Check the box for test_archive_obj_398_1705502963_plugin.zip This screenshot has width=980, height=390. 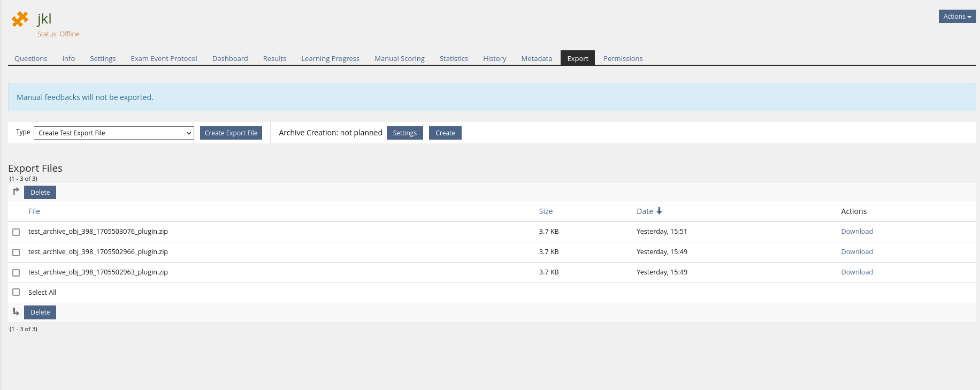(16, 273)
